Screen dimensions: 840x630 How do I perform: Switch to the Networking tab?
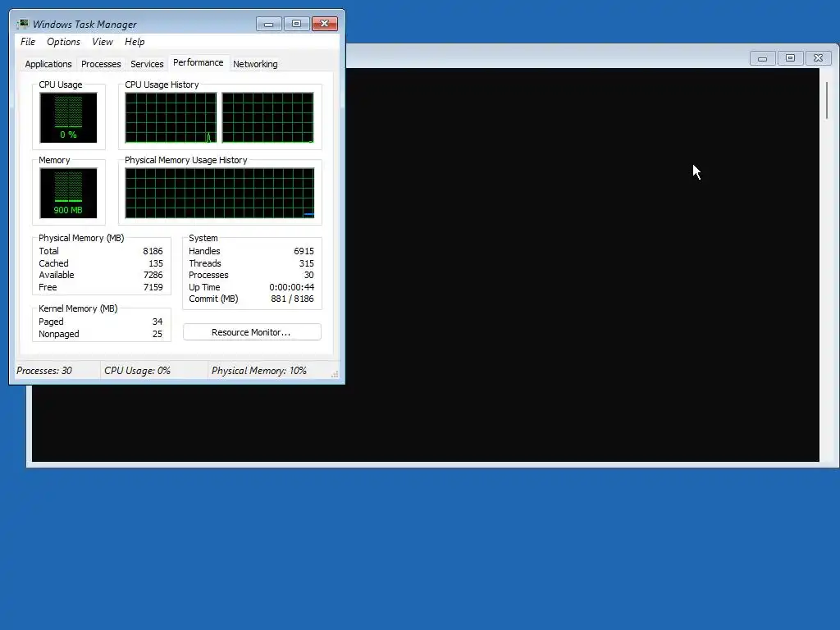point(255,64)
